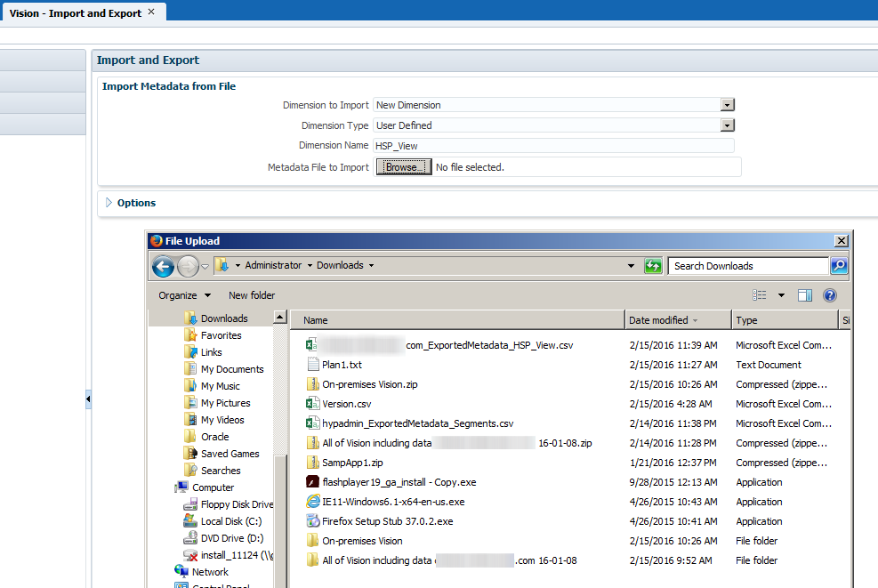Click the text file icon of Plan1.txt
The image size is (878, 588).
tap(313, 365)
